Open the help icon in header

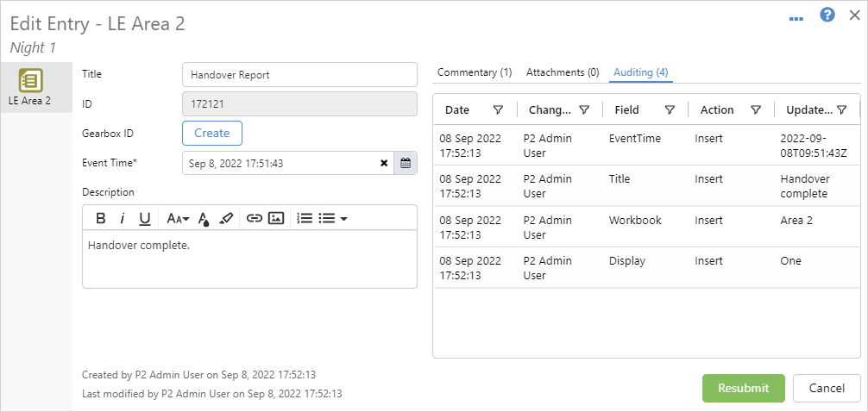pyautogui.click(x=827, y=16)
